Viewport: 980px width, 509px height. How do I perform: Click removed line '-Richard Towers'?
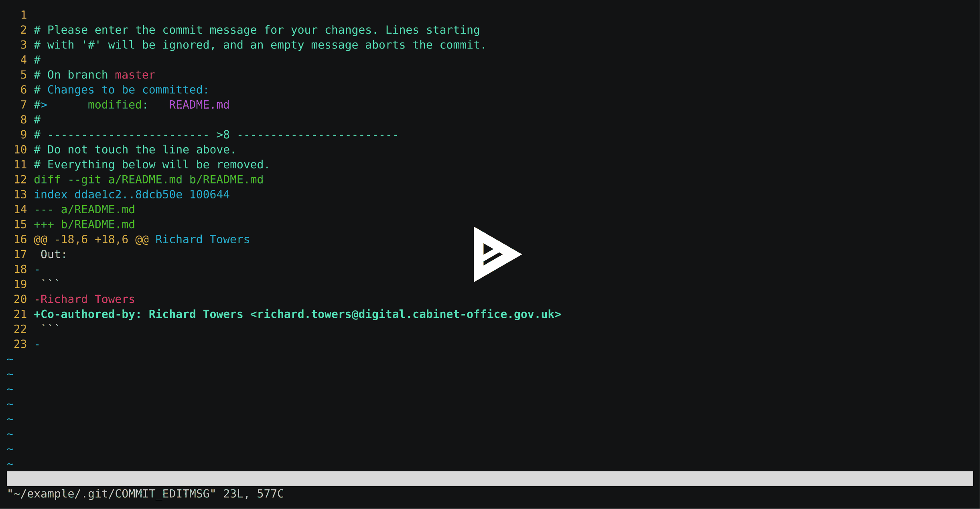[85, 299]
